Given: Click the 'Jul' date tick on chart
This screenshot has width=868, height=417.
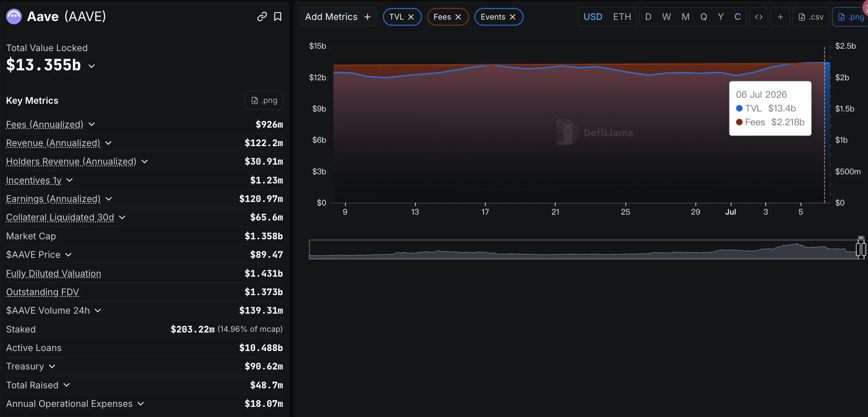Looking at the screenshot, I should (730, 212).
